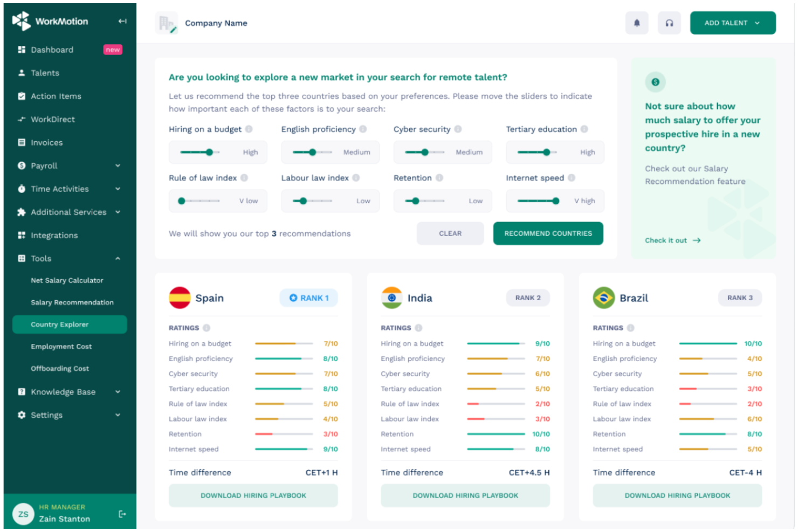Viewport: 798px width, 532px height.
Task: Click the Spain flag thumbnail
Action: pos(180,298)
